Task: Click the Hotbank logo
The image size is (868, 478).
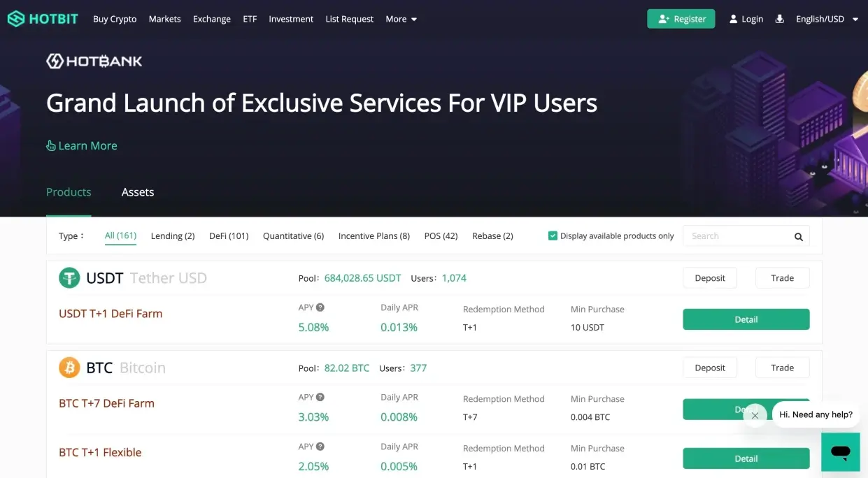Action: pos(94,61)
